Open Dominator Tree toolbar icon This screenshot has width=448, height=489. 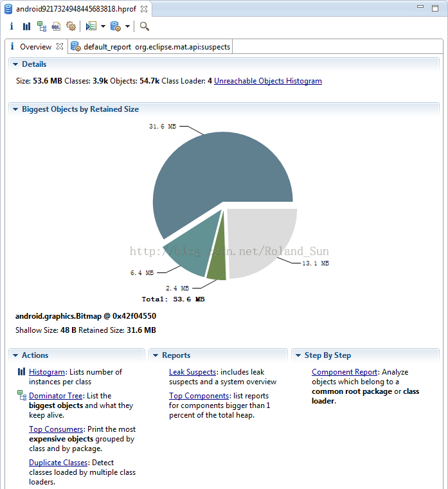(42, 26)
